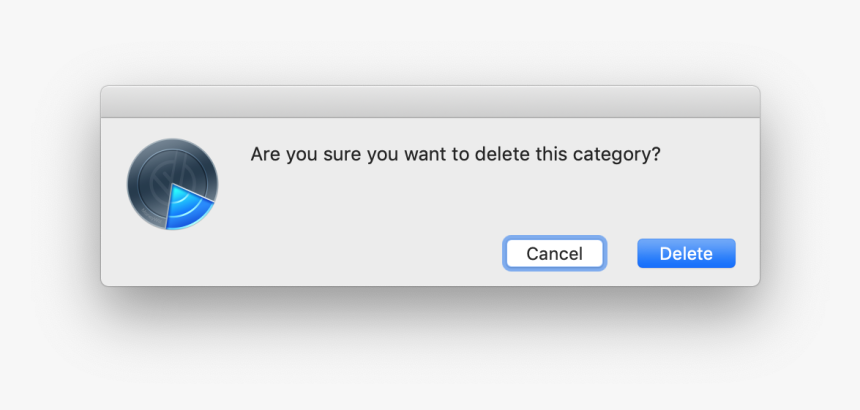Click the focused Cancel button outline
860x410 pixels.
pos(555,253)
